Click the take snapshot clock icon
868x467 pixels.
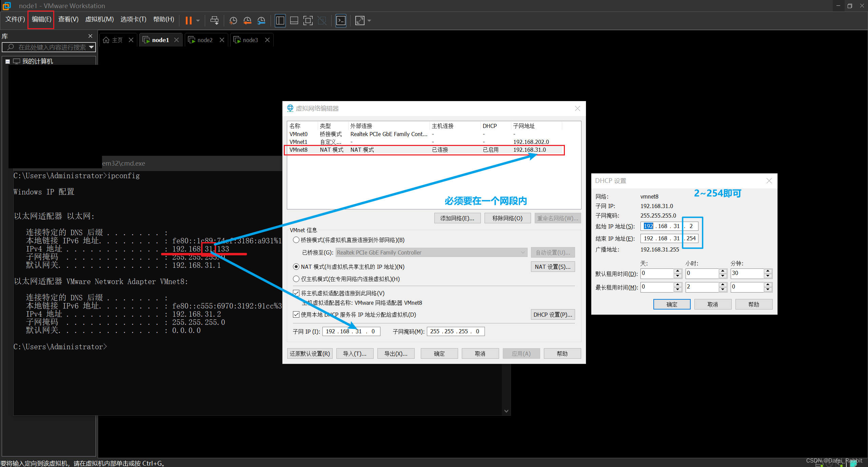[233, 21]
